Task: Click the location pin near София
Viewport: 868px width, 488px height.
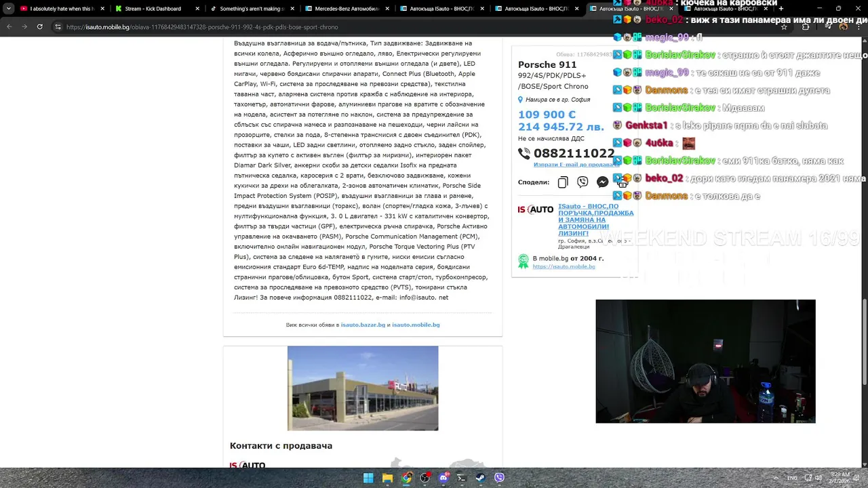Action: click(x=521, y=100)
